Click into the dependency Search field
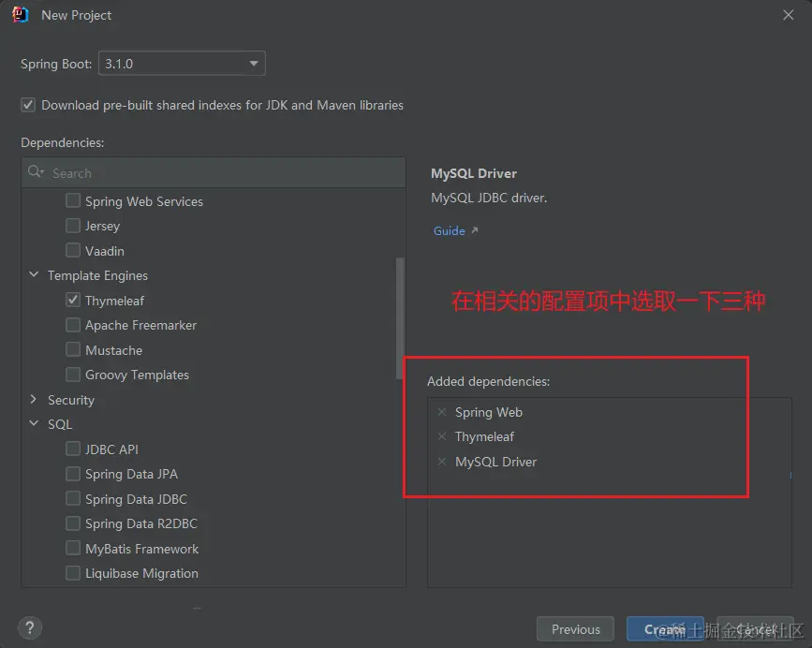812x648 pixels. (x=214, y=173)
